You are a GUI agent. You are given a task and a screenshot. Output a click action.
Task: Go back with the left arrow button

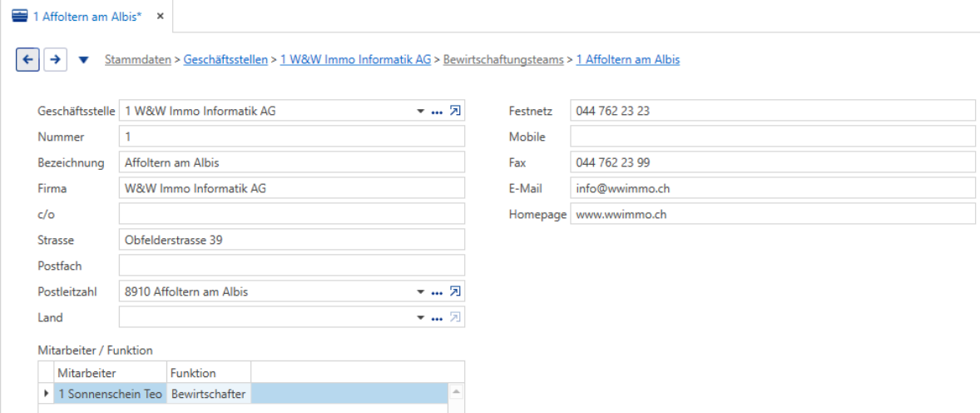27,59
